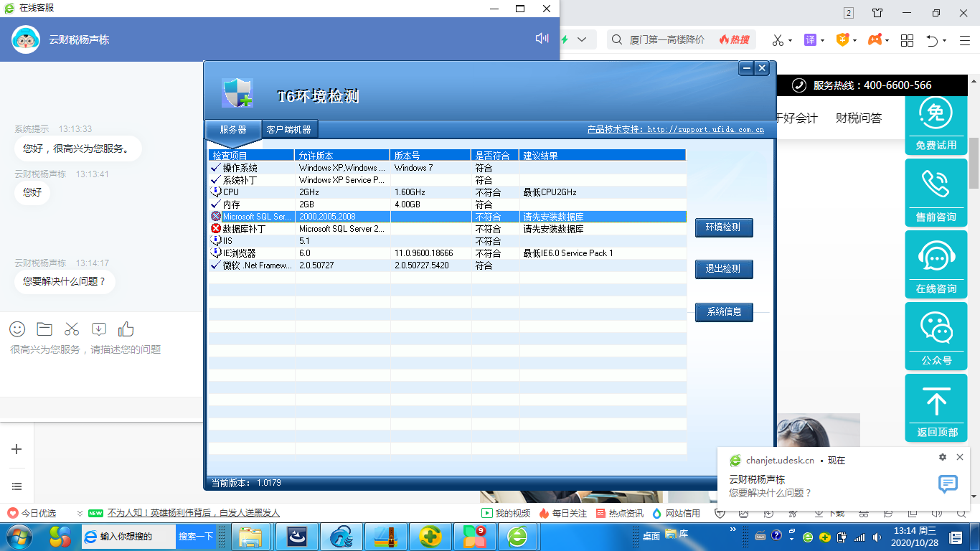
Task: Open the 我的视频 status bar link
Action: [506, 513]
